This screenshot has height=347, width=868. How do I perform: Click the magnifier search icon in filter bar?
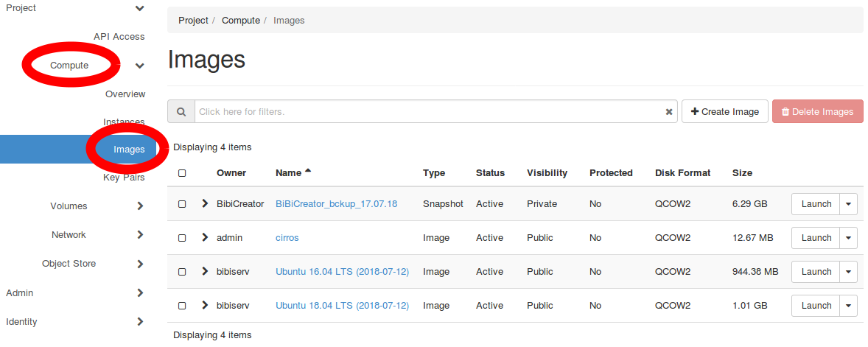181,112
